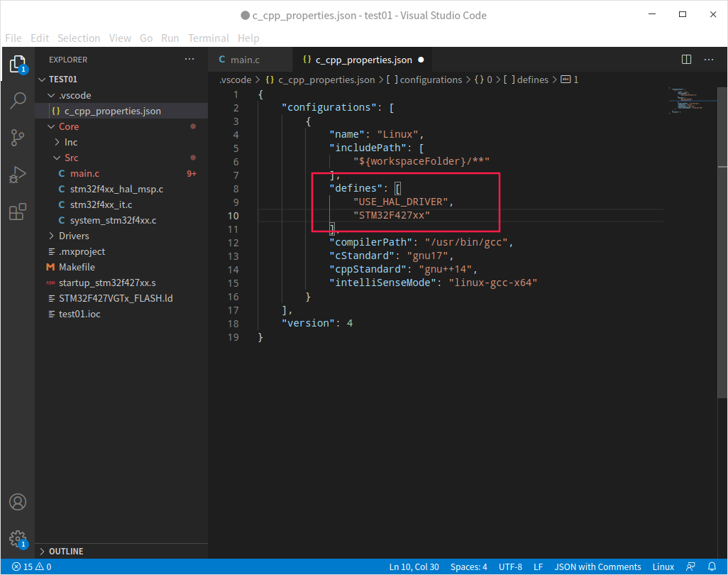Open the Explorer view in activity bar
The width and height of the screenshot is (728, 575).
coord(18,64)
